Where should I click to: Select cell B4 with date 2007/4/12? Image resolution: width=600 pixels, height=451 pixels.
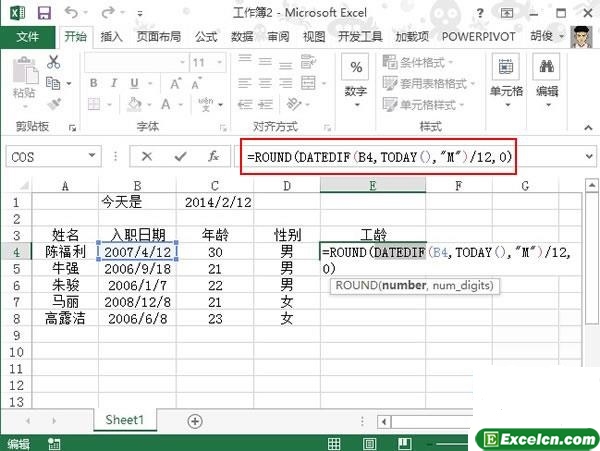coord(138,252)
